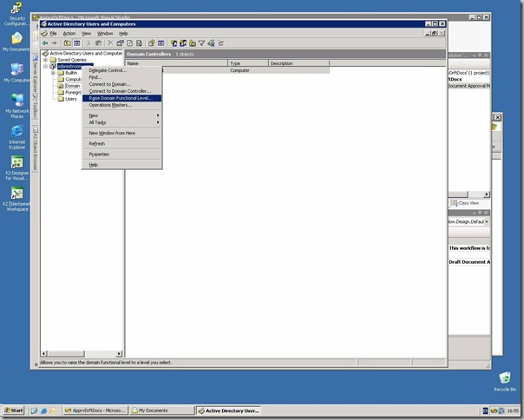Open the Design.Default dropdown in Visual Studio panel
This screenshot has width=524, height=420.
486,221
